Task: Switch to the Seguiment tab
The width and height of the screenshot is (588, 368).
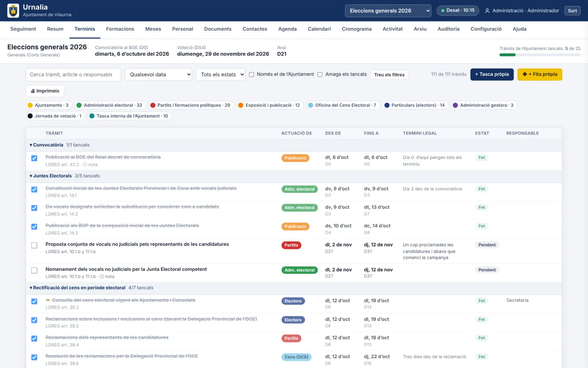Action: [23, 29]
